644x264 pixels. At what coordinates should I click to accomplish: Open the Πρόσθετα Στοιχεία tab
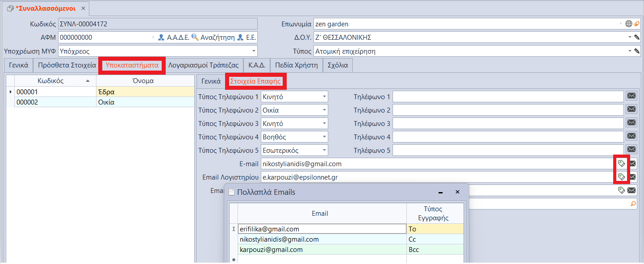click(x=67, y=65)
